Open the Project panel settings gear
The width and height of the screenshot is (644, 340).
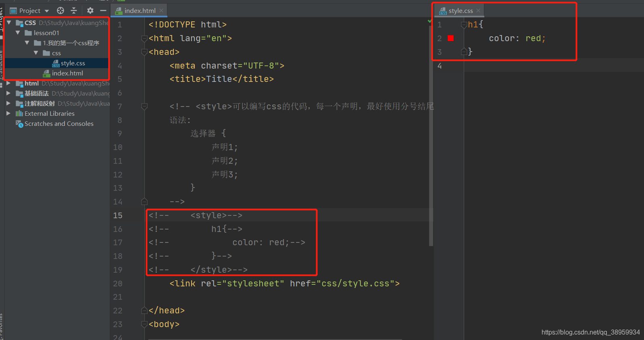coord(90,10)
